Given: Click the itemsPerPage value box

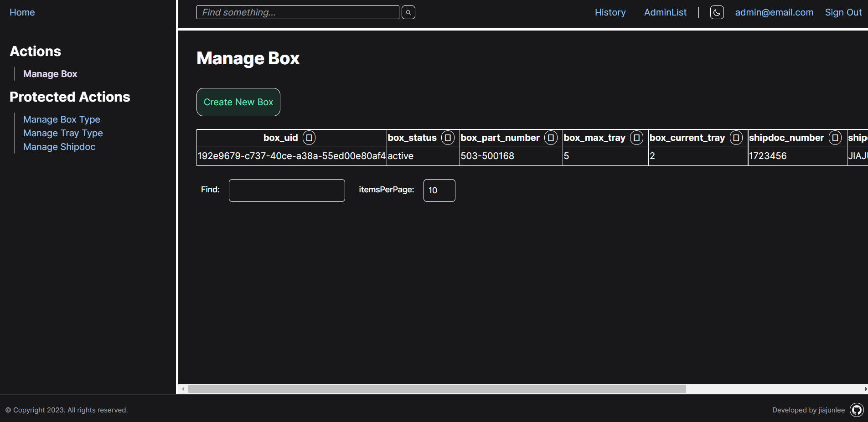Looking at the screenshot, I should pyautogui.click(x=439, y=190).
